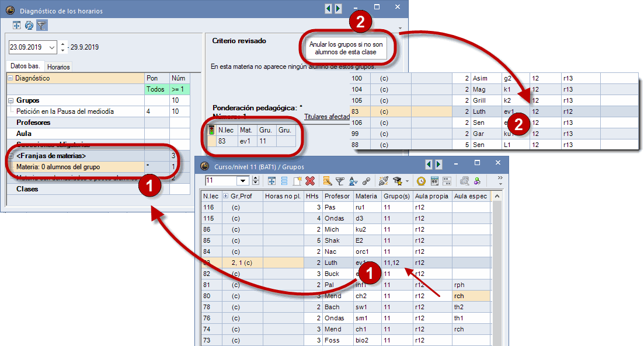Click the print preview magnifier icon
This screenshot has height=346, width=644.
tap(465, 181)
